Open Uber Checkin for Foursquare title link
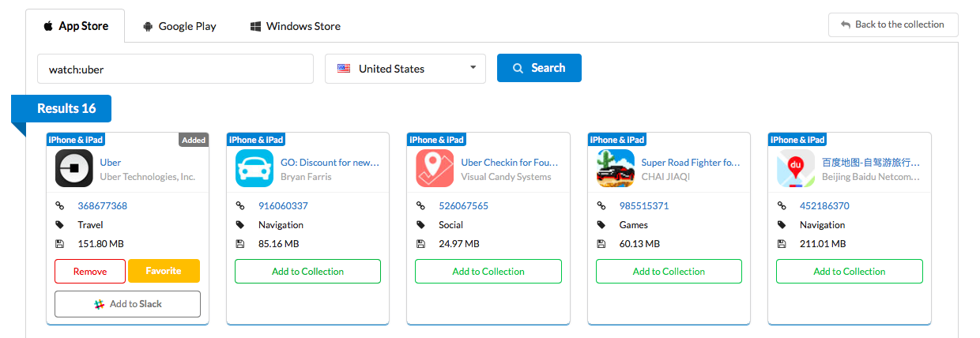The height and width of the screenshot is (338, 980). tap(510, 163)
